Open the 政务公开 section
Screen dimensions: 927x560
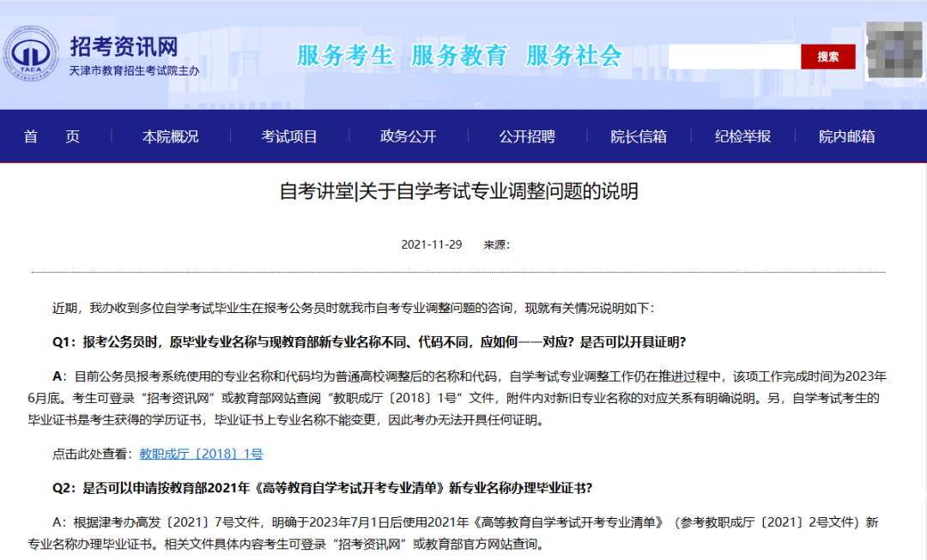coord(408,136)
